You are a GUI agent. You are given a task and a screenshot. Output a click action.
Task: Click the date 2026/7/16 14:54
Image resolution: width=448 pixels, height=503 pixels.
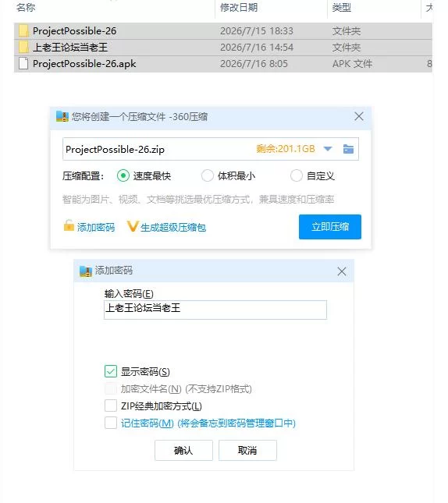pyautogui.click(x=257, y=47)
